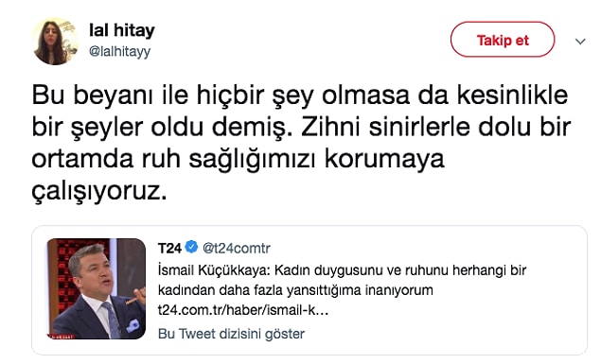Image resolution: width=601 pixels, height=364 pixels.
Task: Click the word inanıyorum in the quoted tweet
Action: (x=398, y=290)
